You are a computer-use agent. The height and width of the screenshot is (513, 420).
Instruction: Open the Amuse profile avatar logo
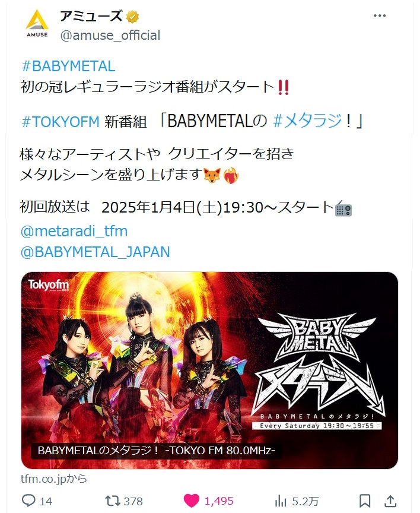click(37, 24)
